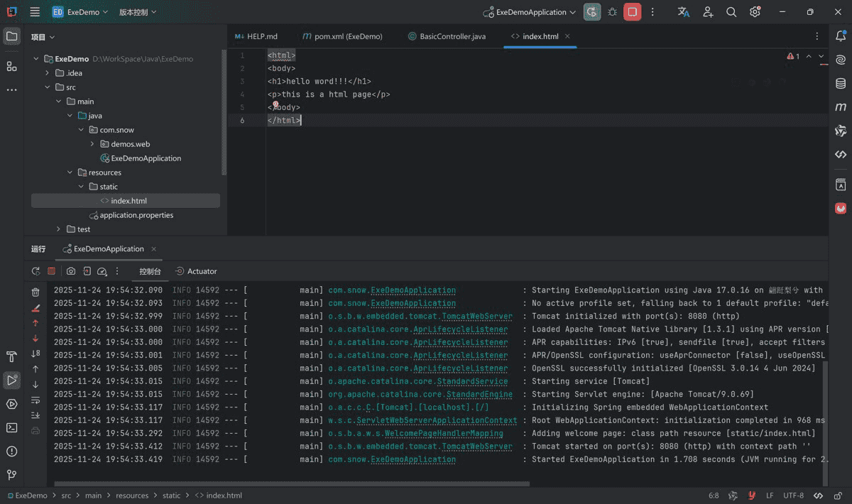Image resolution: width=852 pixels, height=504 pixels.
Task: Stop the running ExeDemoApplication from top toolbar
Action: (632, 12)
